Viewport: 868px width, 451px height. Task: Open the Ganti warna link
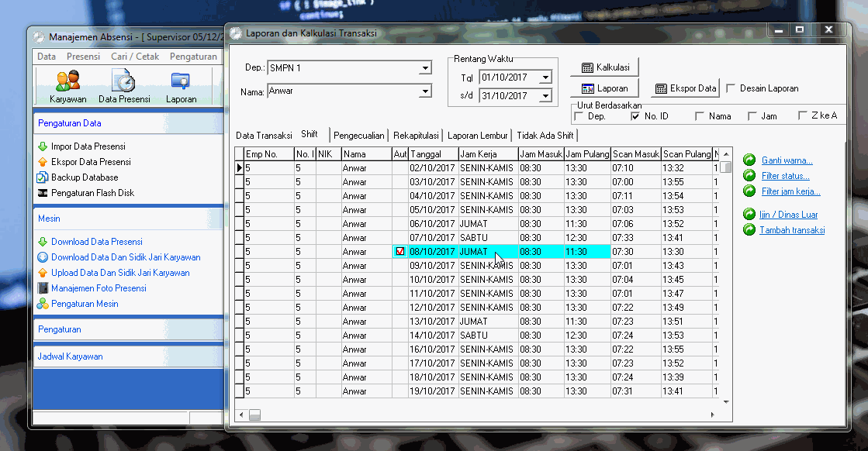click(x=787, y=160)
